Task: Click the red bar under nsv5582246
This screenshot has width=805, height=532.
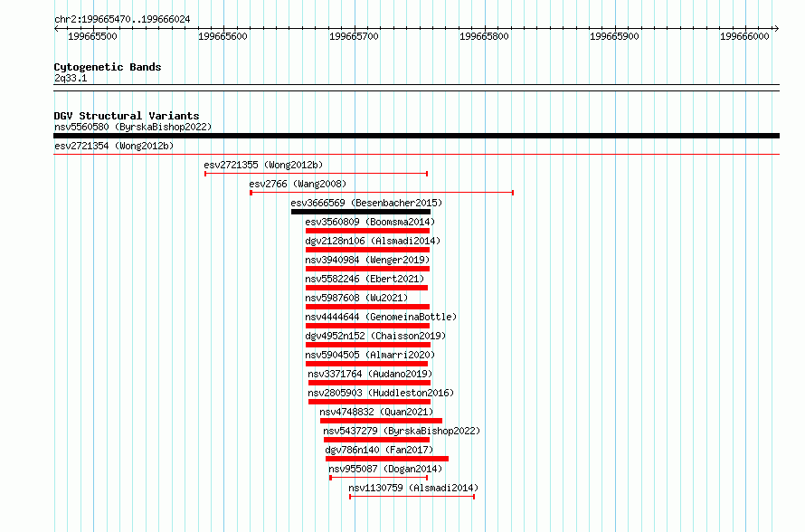Action: [x=366, y=288]
